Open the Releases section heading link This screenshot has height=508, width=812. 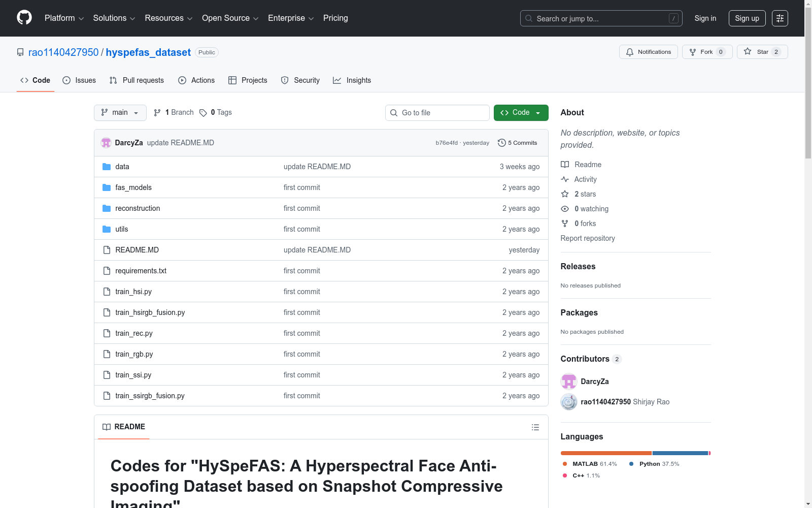click(x=578, y=266)
